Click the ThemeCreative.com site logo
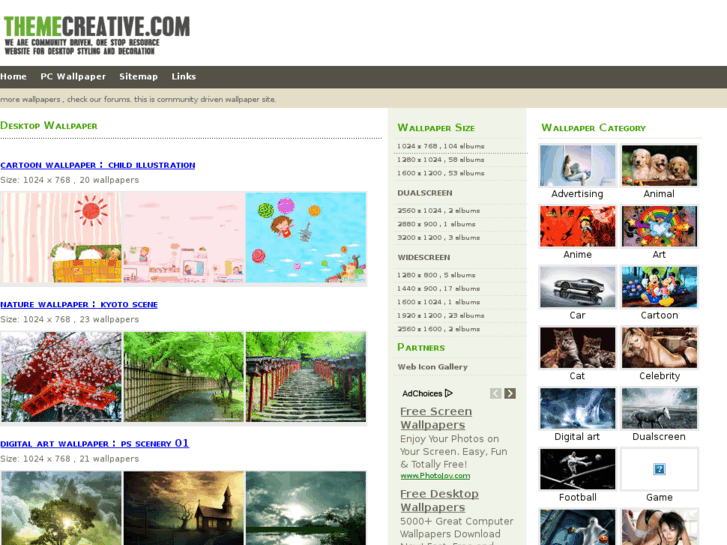Screen dimensions: 727x545 [97, 35]
